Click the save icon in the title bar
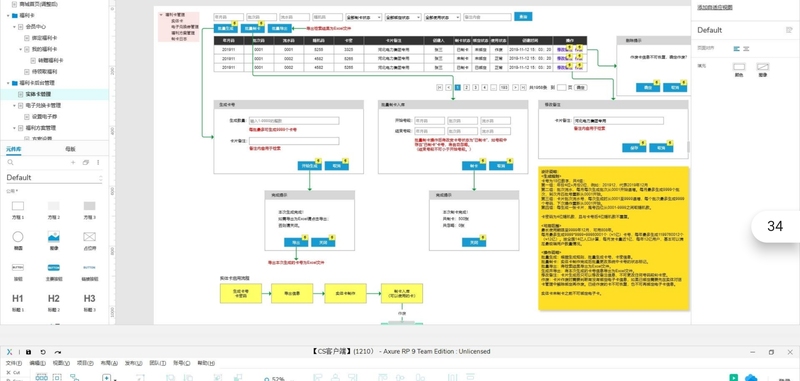 click(28, 352)
